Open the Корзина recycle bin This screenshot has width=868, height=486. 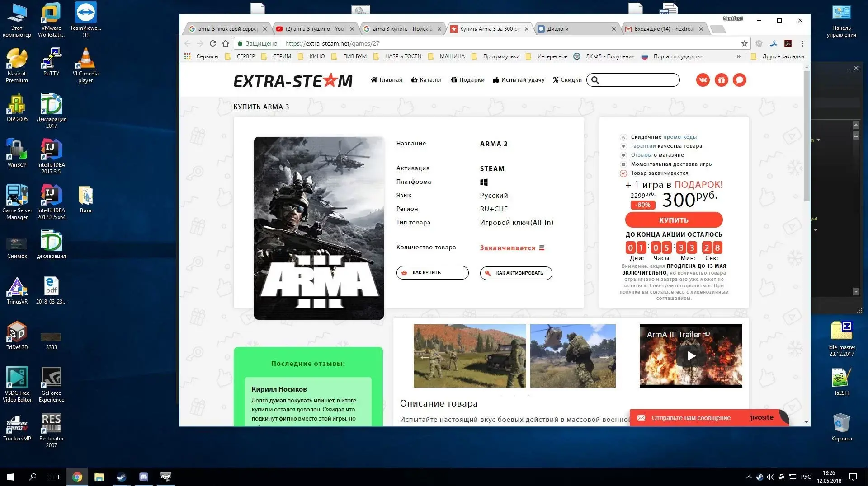tap(841, 427)
